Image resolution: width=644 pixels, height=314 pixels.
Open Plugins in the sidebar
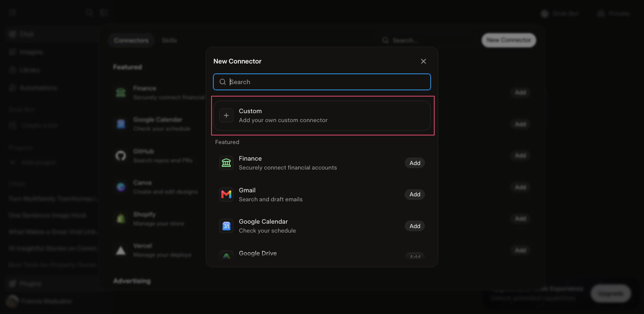[52, 284]
